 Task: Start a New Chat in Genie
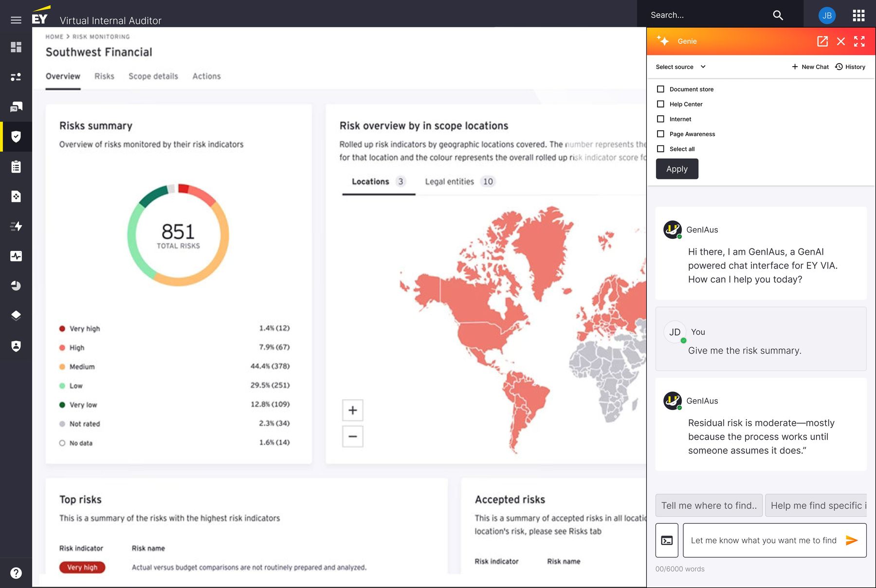point(810,67)
